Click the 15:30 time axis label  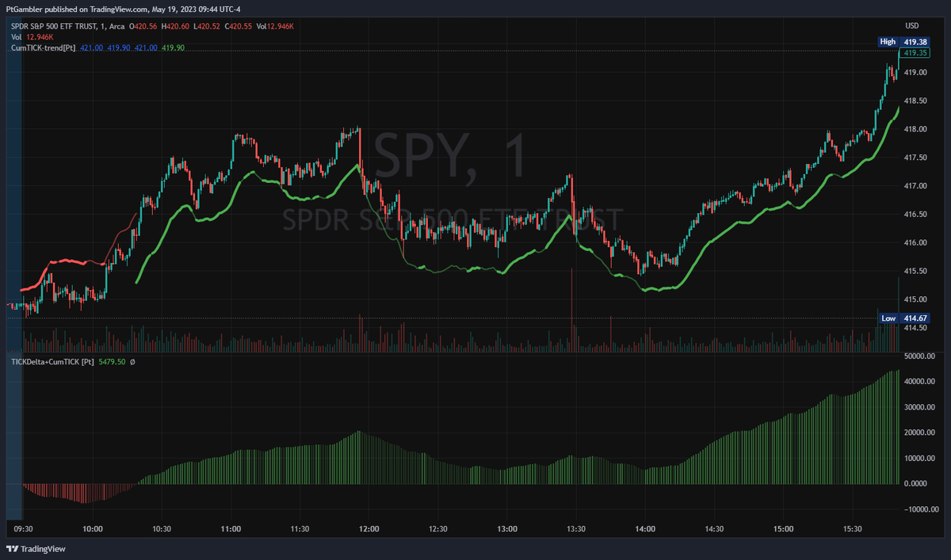point(852,528)
